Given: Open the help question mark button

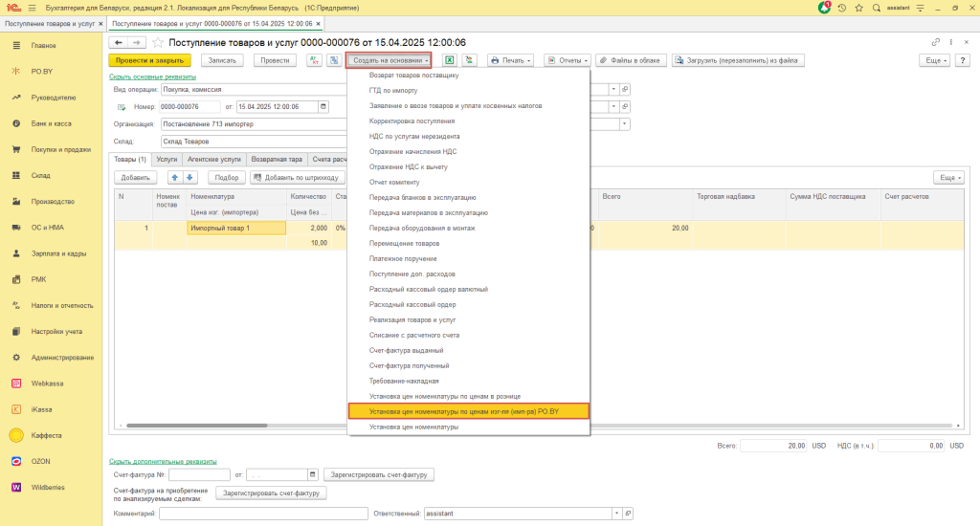Looking at the screenshot, I should click(963, 60).
